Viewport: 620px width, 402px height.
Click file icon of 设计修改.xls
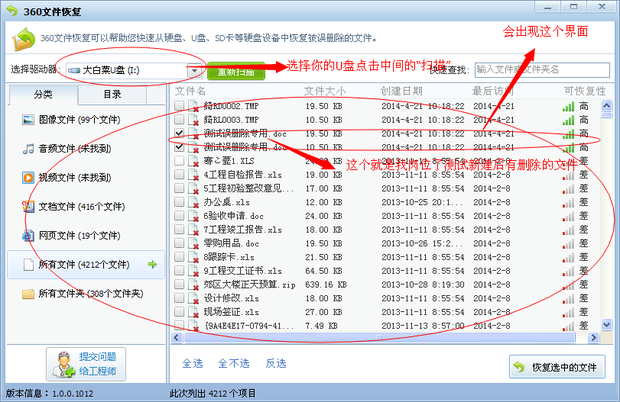pyautogui.click(x=193, y=298)
